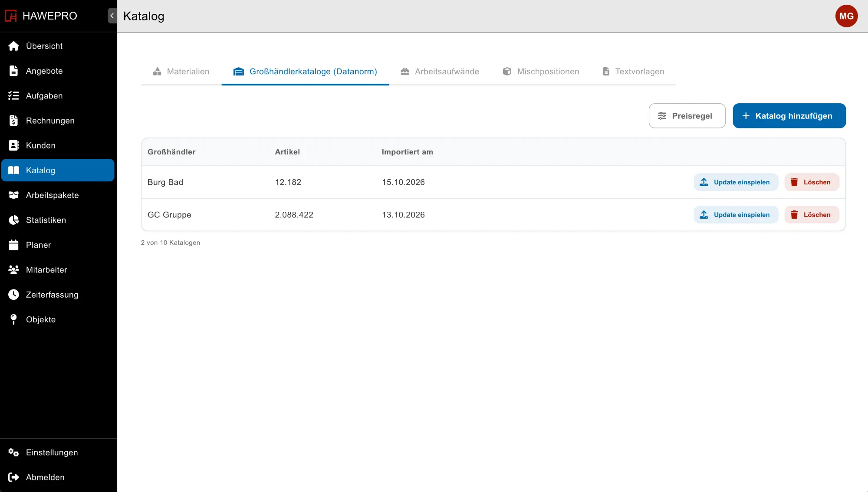Click Update einspielen for Burg Bad
The image size is (868, 492).
point(736,182)
